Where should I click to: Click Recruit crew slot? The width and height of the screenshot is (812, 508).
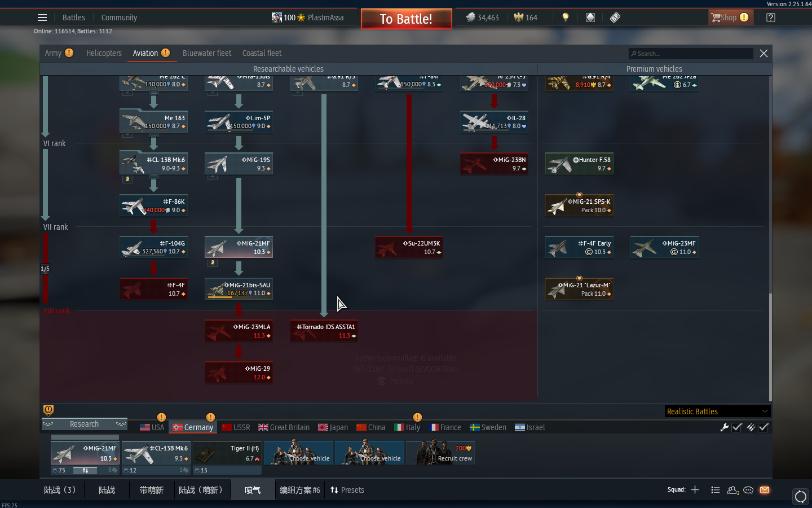tap(440, 453)
